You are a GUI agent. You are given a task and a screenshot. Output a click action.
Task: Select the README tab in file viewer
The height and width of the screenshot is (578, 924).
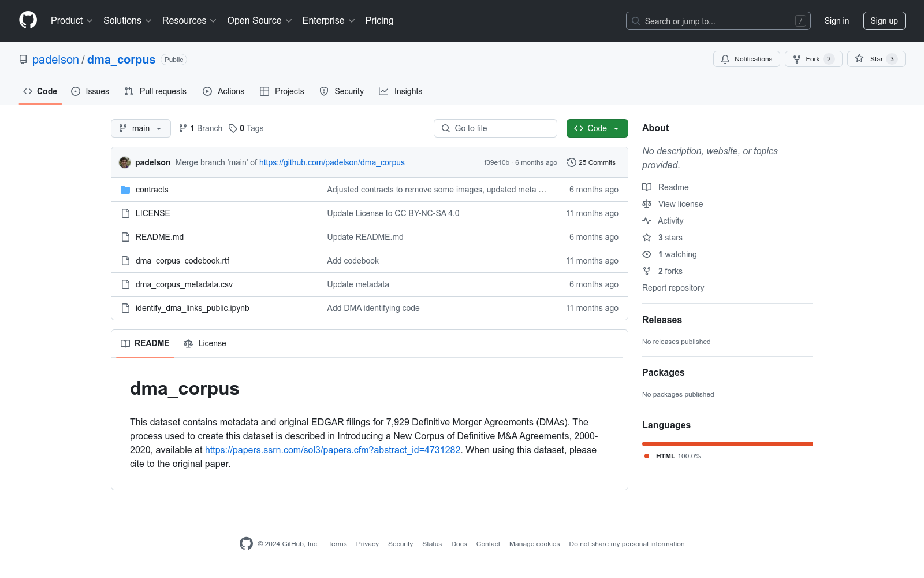(x=145, y=343)
